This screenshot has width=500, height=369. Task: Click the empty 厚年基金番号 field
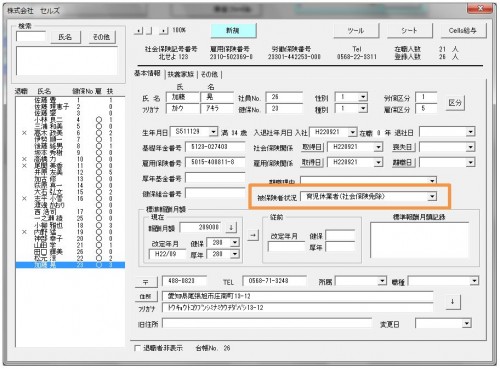click(x=215, y=178)
